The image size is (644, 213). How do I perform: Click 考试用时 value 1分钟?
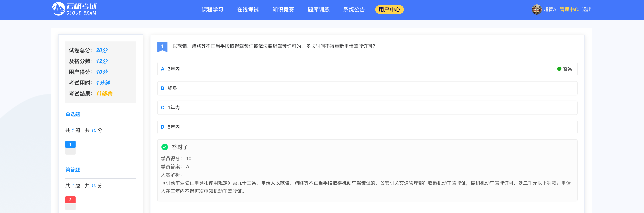[103, 83]
